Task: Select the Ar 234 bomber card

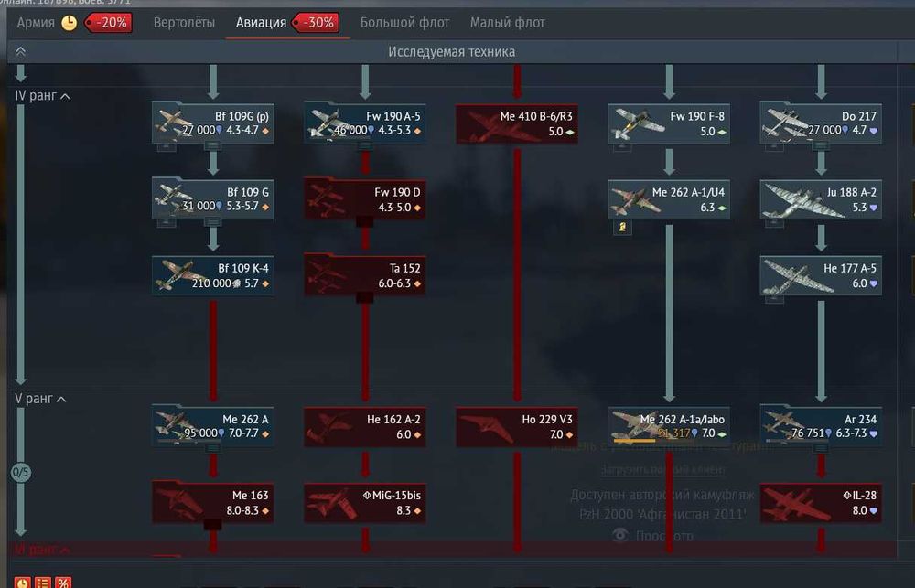Action: 821,426
